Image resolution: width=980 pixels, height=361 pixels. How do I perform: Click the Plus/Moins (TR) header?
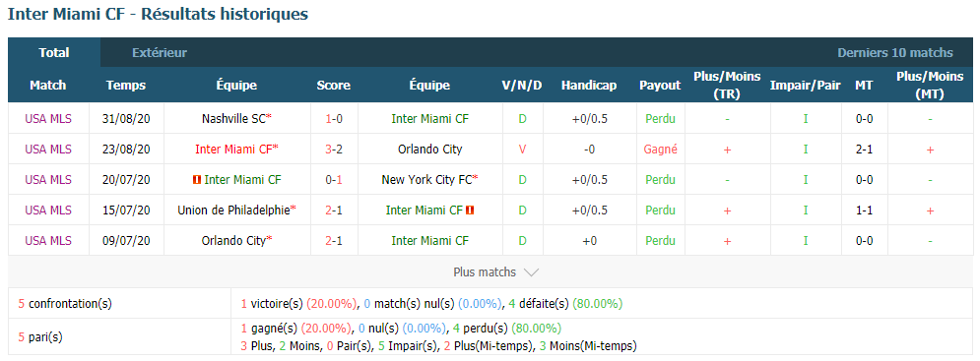coord(727,86)
